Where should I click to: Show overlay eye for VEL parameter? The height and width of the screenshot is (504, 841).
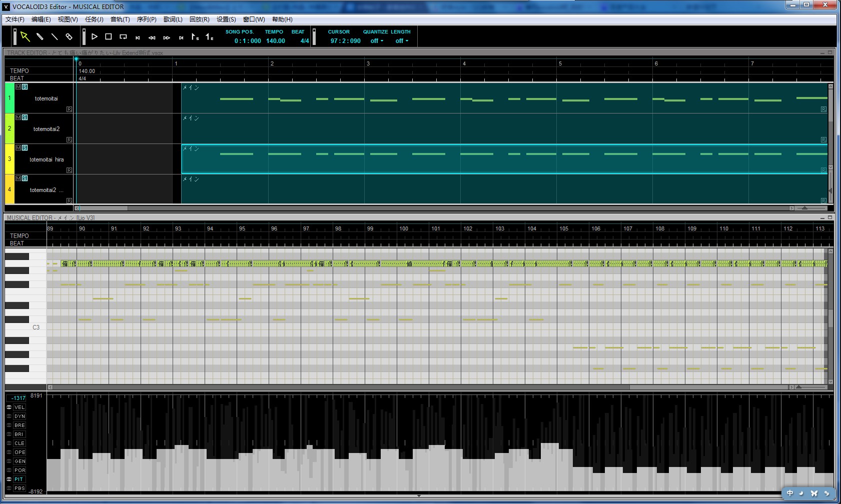click(x=9, y=407)
